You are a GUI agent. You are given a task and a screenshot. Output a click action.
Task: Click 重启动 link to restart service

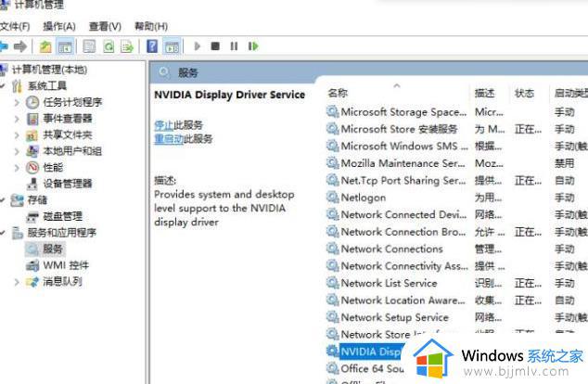(x=169, y=139)
